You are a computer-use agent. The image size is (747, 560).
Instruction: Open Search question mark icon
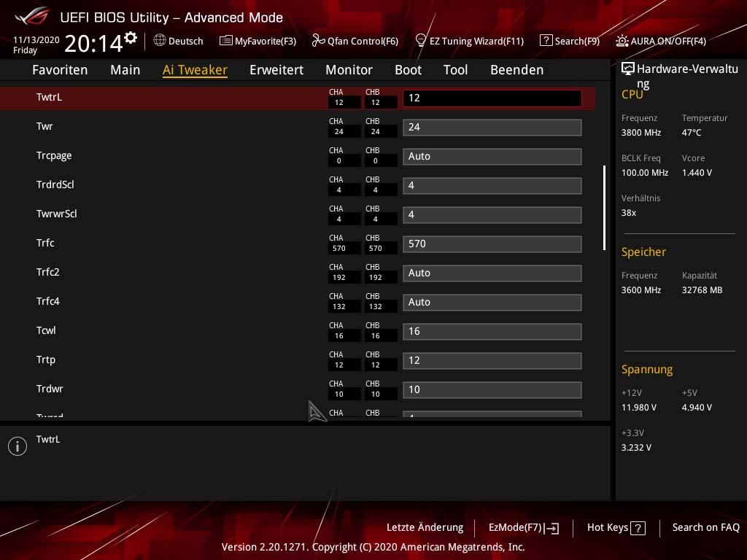pos(546,40)
